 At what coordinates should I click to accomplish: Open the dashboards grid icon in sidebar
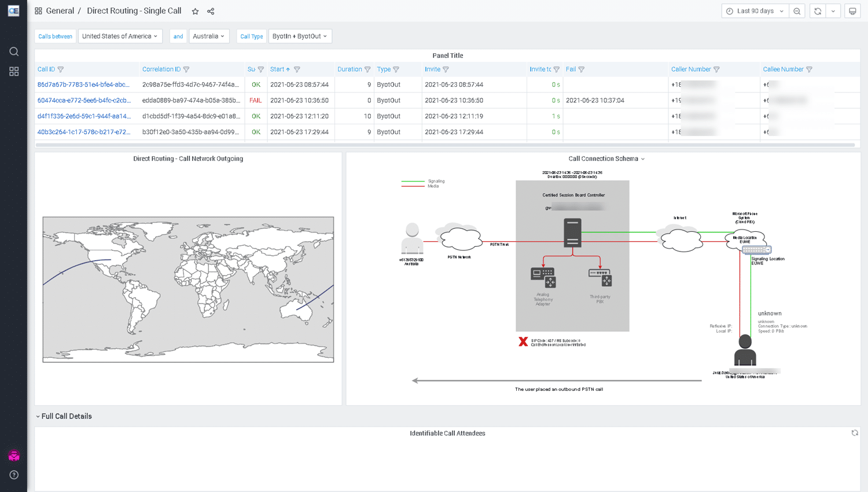14,71
